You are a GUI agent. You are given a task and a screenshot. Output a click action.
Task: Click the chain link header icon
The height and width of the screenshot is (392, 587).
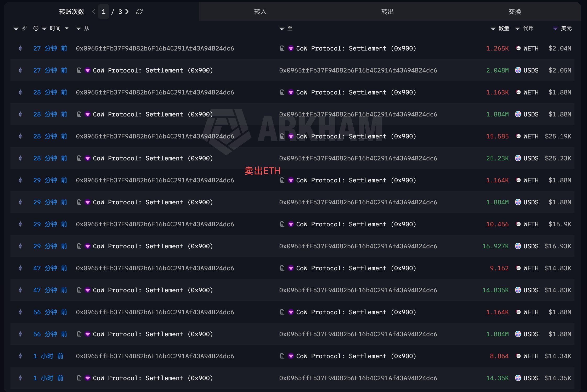point(24,28)
